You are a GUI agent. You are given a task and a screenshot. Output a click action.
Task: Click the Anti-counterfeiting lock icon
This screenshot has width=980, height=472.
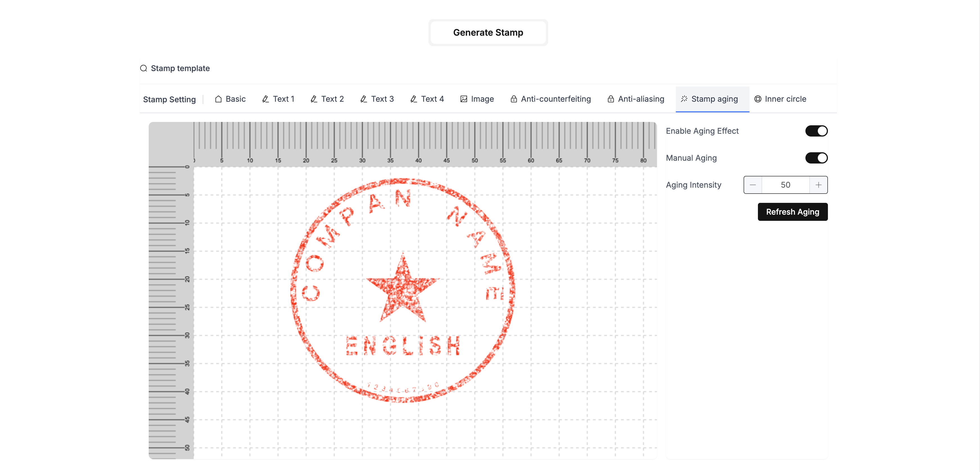[x=514, y=99]
